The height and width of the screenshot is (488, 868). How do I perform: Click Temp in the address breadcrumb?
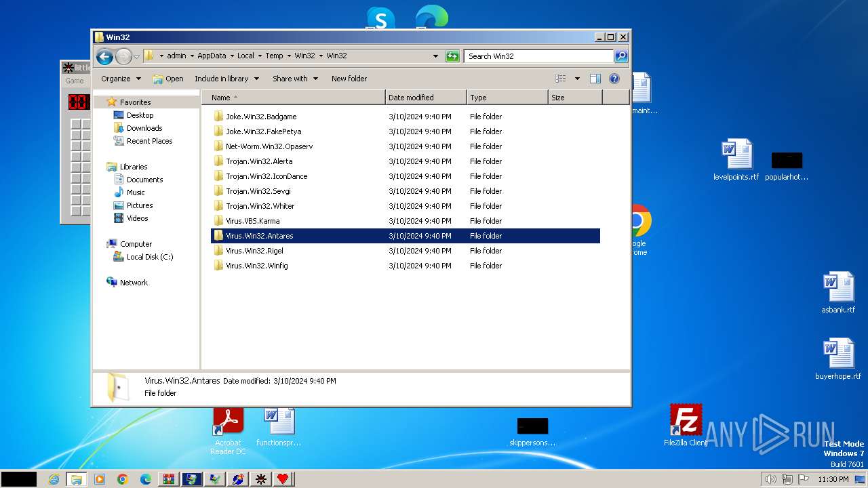click(274, 56)
